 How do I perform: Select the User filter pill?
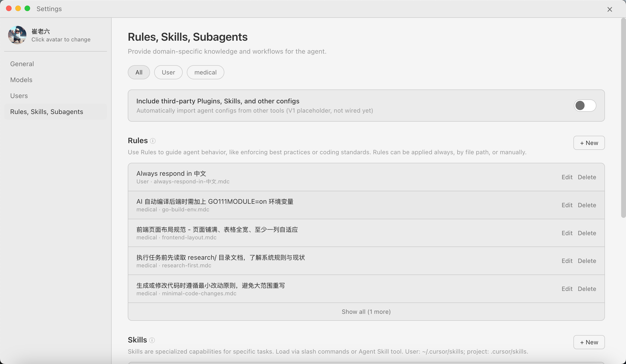[169, 72]
